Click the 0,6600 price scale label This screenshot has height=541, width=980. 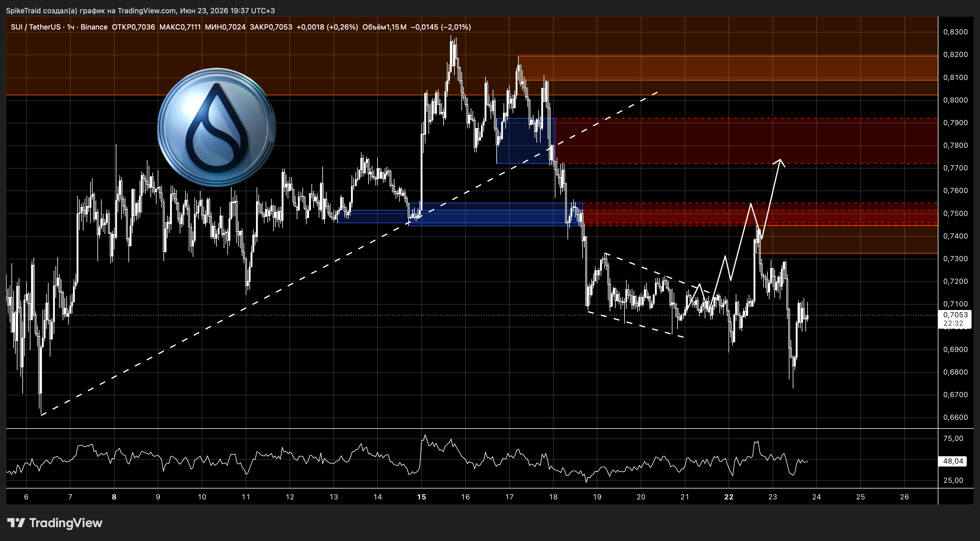coord(956,417)
